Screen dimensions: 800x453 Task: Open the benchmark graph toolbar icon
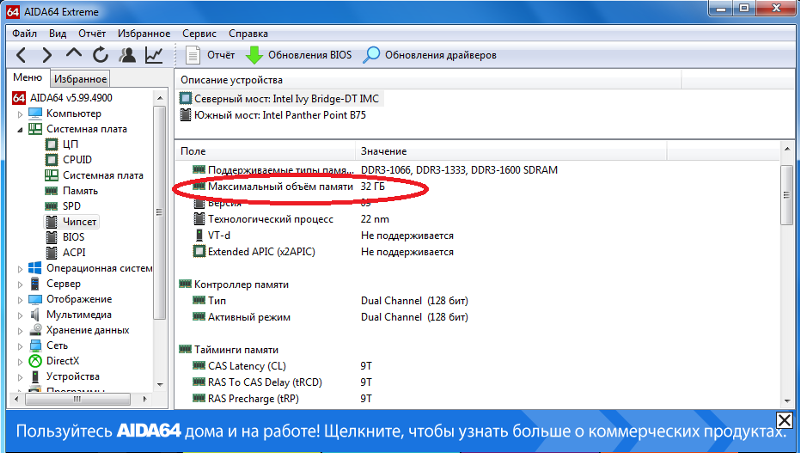(x=154, y=55)
